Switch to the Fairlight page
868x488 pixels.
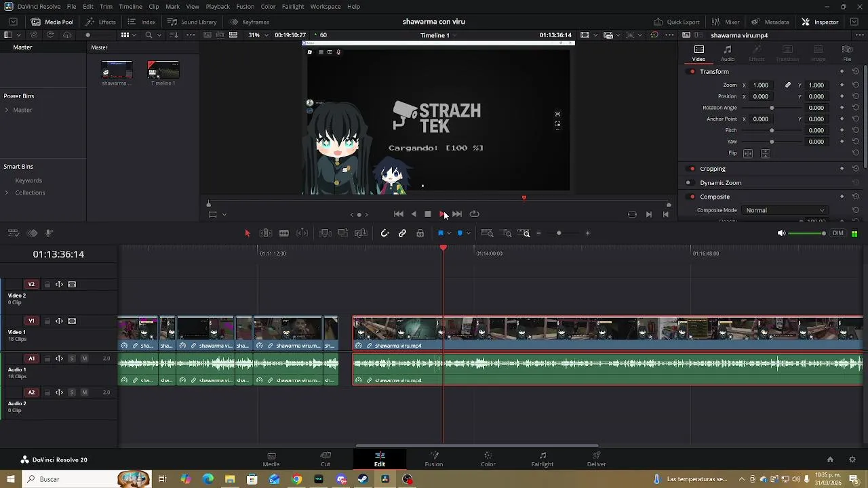pos(542,459)
